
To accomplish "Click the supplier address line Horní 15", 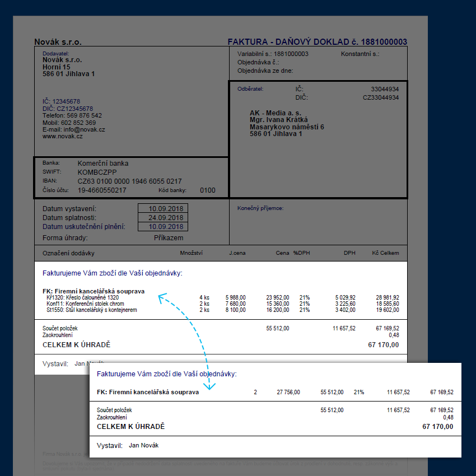I will click(56, 67).
